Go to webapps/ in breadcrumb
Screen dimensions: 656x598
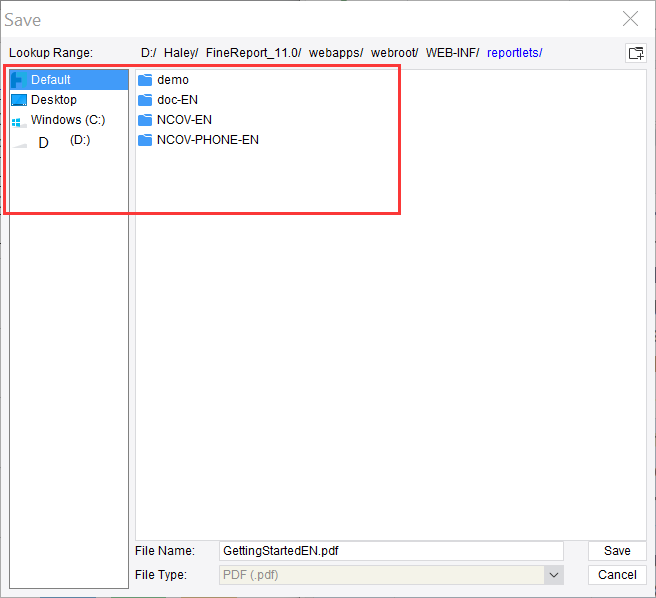pos(336,53)
